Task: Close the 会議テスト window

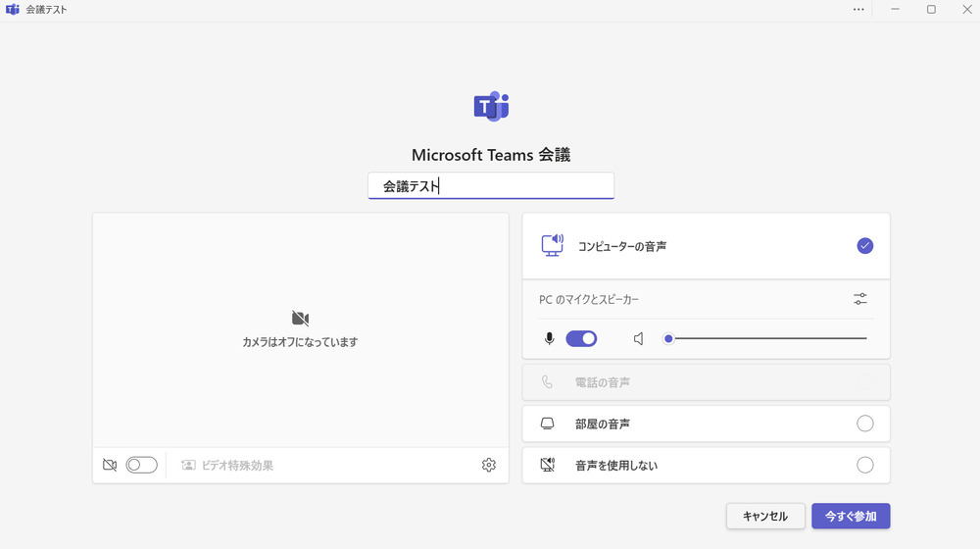Action: coord(967,10)
